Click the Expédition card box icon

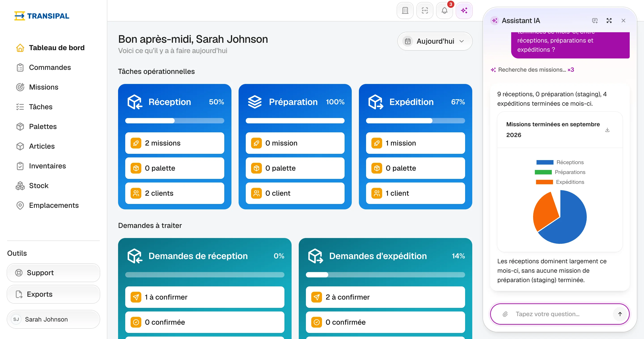[x=376, y=102]
